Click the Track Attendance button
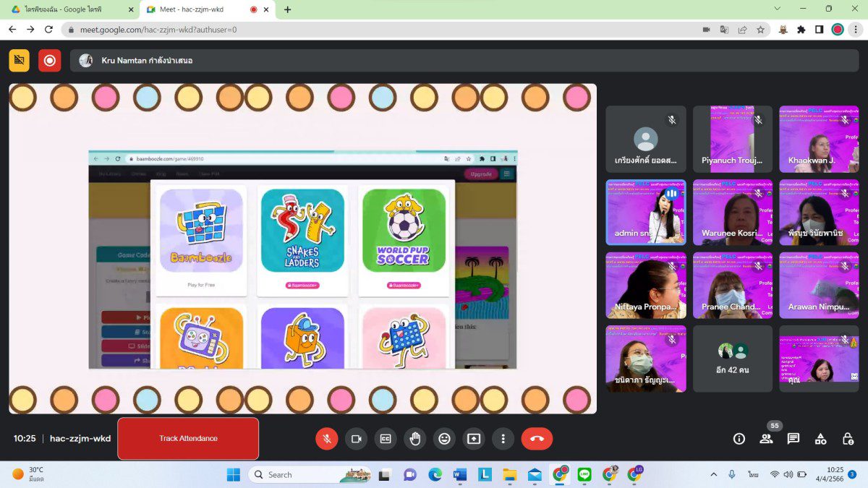 click(x=188, y=438)
